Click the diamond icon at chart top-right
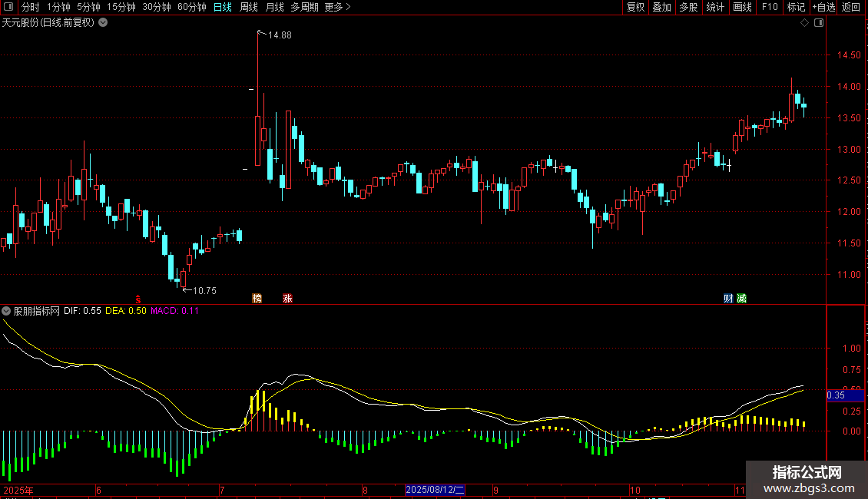Screen dimensions: 868x499 point(805,23)
